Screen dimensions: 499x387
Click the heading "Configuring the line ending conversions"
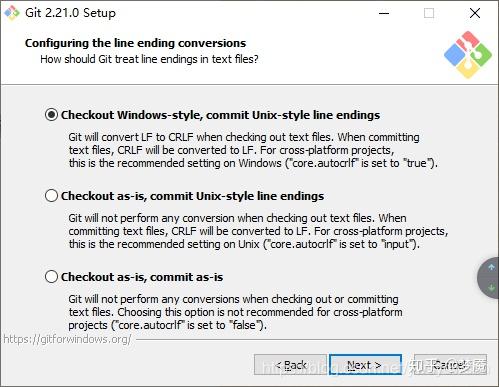[x=135, y=43]
